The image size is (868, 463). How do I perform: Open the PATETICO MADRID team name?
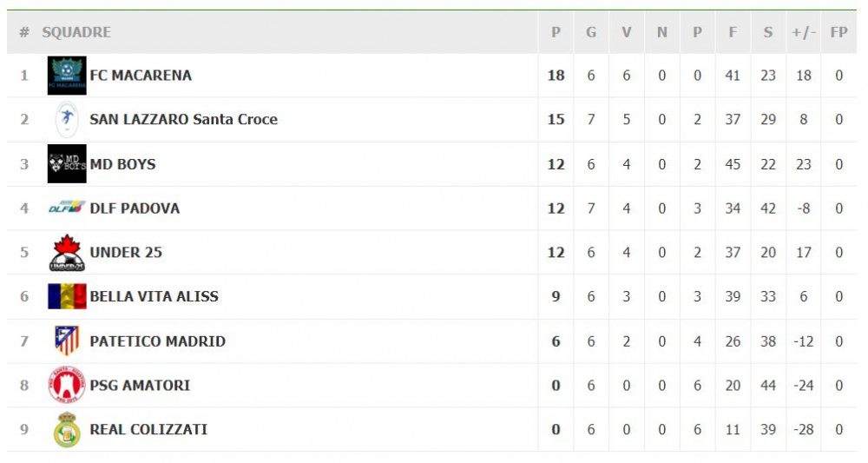[158, 341]
